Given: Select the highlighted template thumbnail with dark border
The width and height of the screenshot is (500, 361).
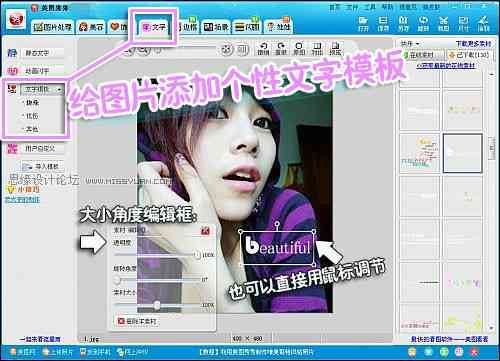Looking at the screenshot, I should pos(463,153).
